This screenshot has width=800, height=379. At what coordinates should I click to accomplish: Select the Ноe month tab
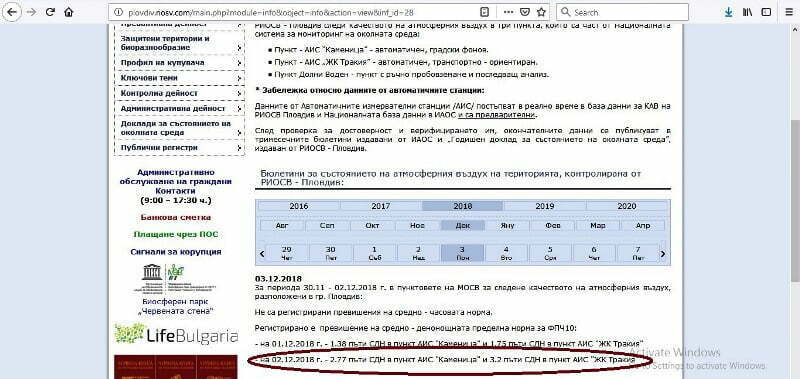coord(417,225)
